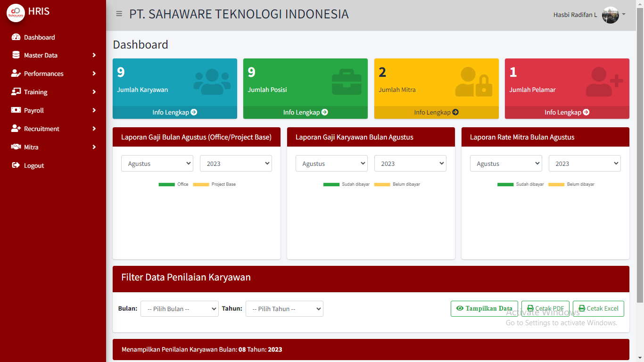Click the Logout icon in sidebar

pos(16,165)
